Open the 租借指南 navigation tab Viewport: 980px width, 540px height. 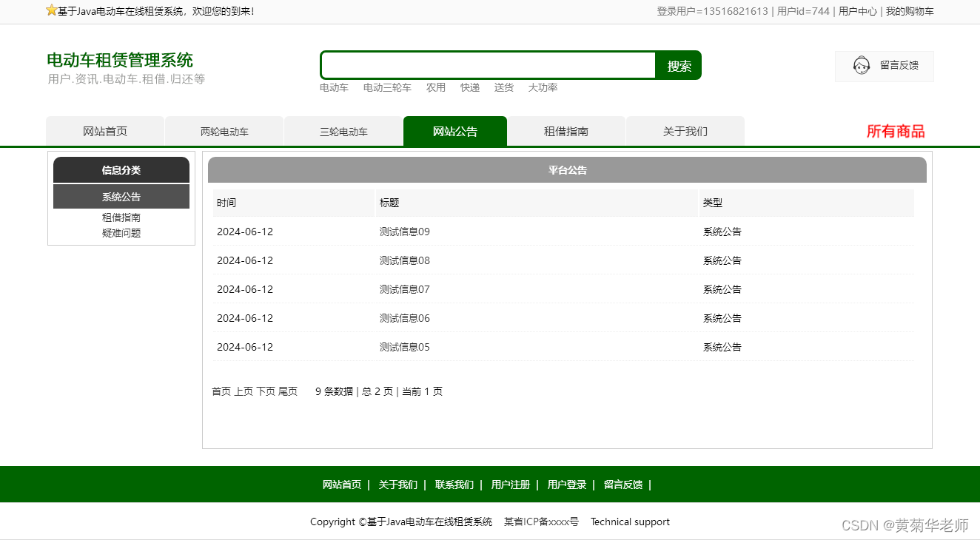(566, 131)
